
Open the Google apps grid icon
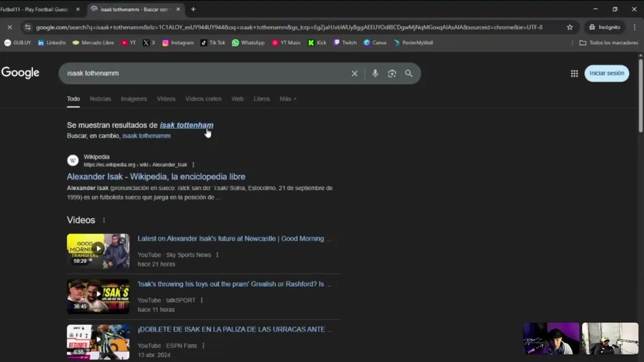(574, 73)
